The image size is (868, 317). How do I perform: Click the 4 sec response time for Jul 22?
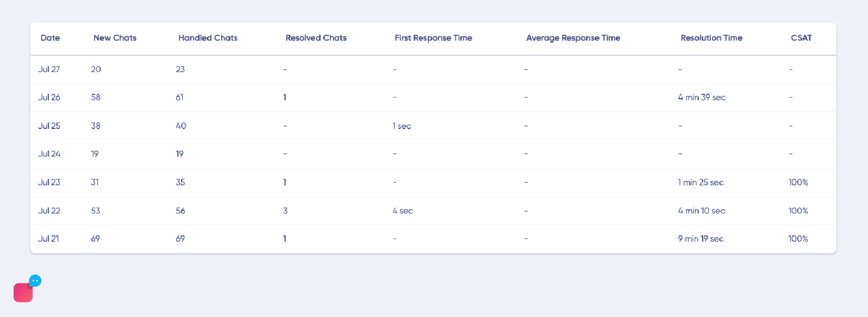tap(403, 210)
